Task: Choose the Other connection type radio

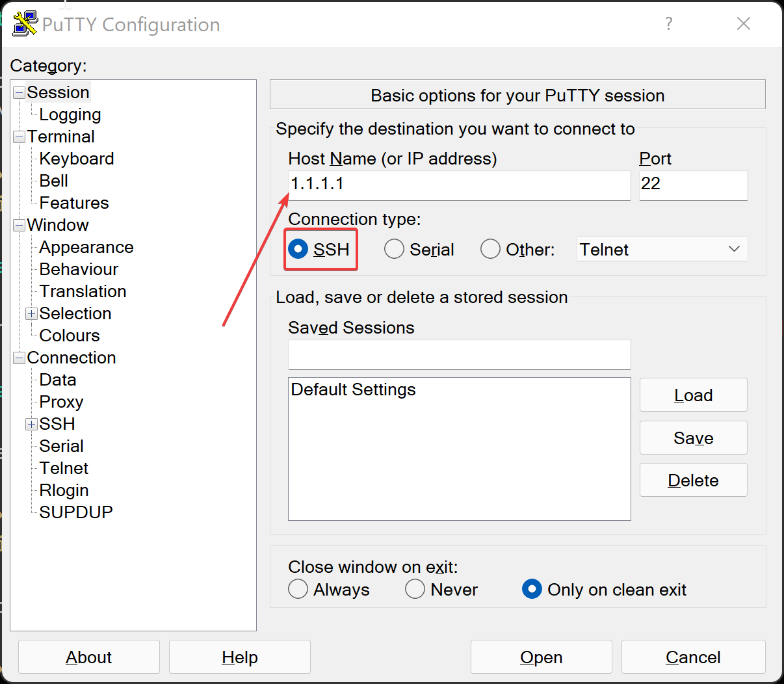Action: click(491, 249)
